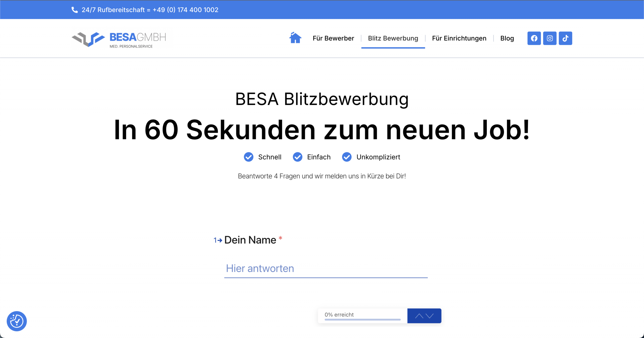Go to next question with down chevron
The width and height of the screenshot is (644, 338).
point(430,316)
